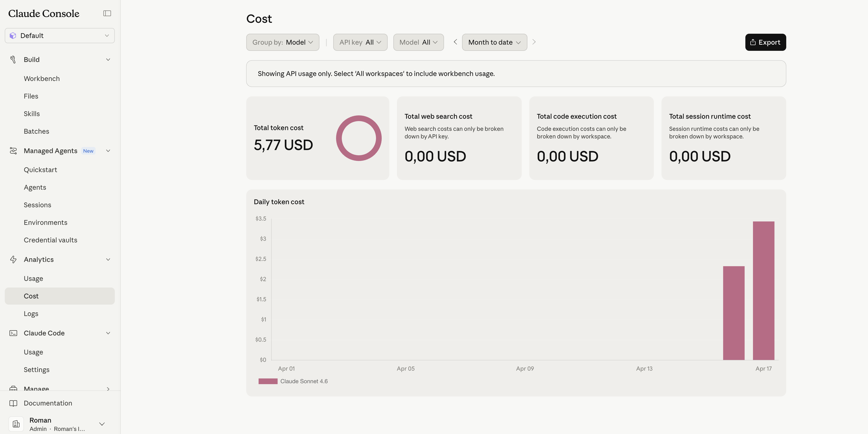The width and height of the screenshot is (868, 434).
Task: Click the Daily token cost chart title
Action: tap(279, 202)
